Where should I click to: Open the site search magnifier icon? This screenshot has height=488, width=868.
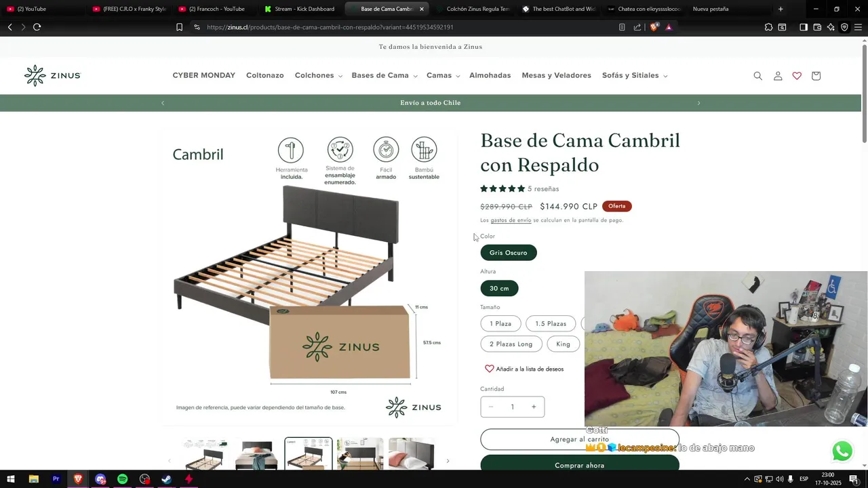pos(757,76)
